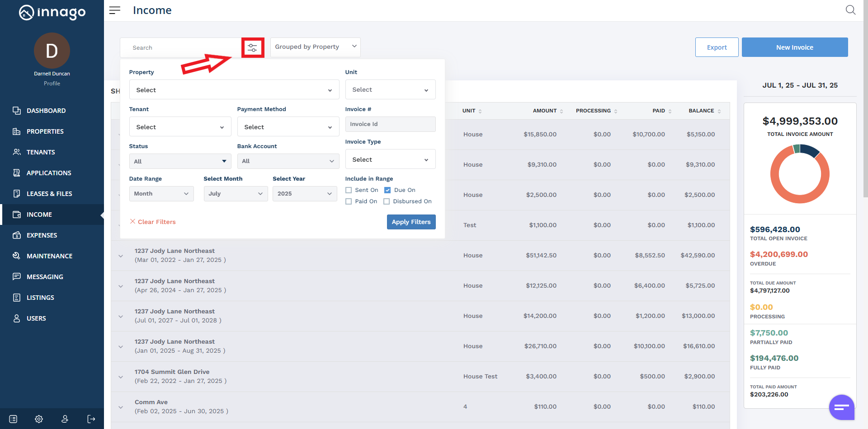The image size is (868, 429).
Task: Click the filter sliders icon beside Search
Action: (x=252, y=47)
